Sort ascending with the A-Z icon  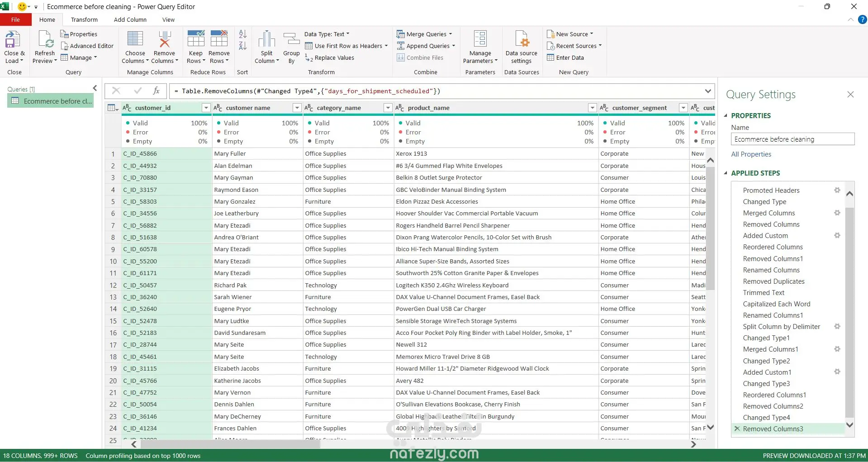point(242,34)
